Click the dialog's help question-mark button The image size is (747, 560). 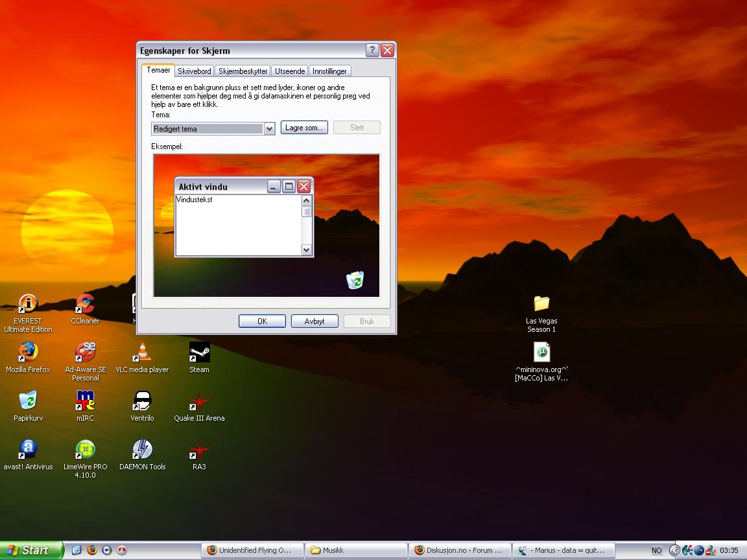pyautogui.click(x=373, y=50)
